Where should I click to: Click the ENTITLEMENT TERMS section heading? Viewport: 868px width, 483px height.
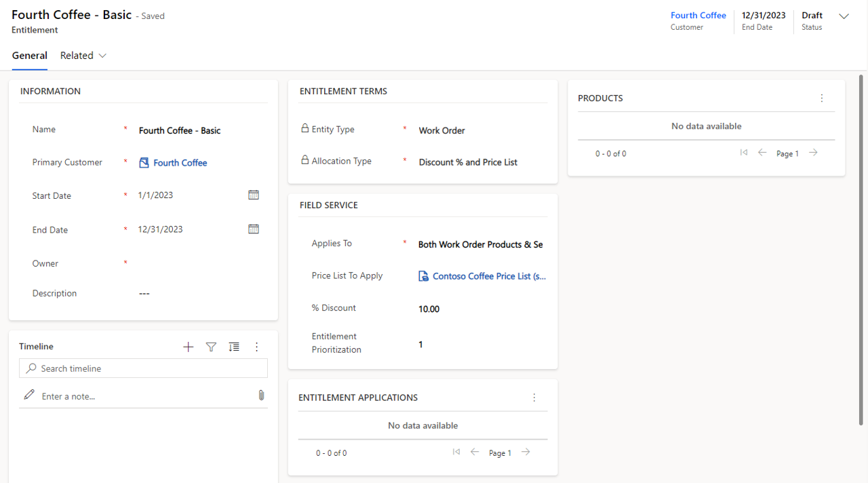point(343,91)
